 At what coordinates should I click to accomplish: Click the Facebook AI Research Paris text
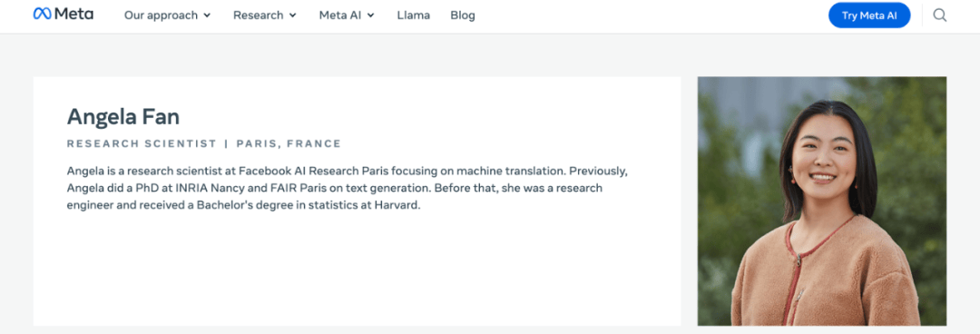click(303, 170)
